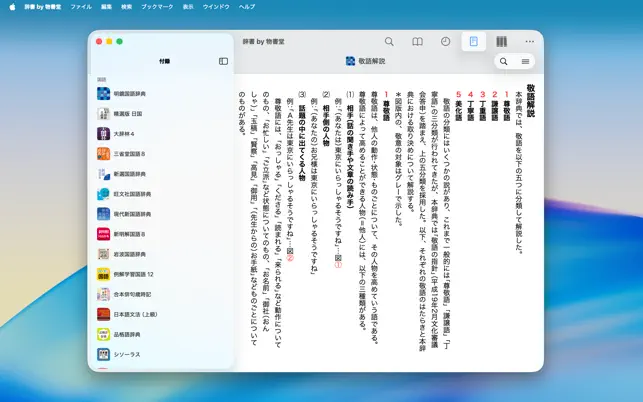This screenshot has width=643, height=402.
Task: Select 日本語文法（上級） entry
Action: (161, 315)
